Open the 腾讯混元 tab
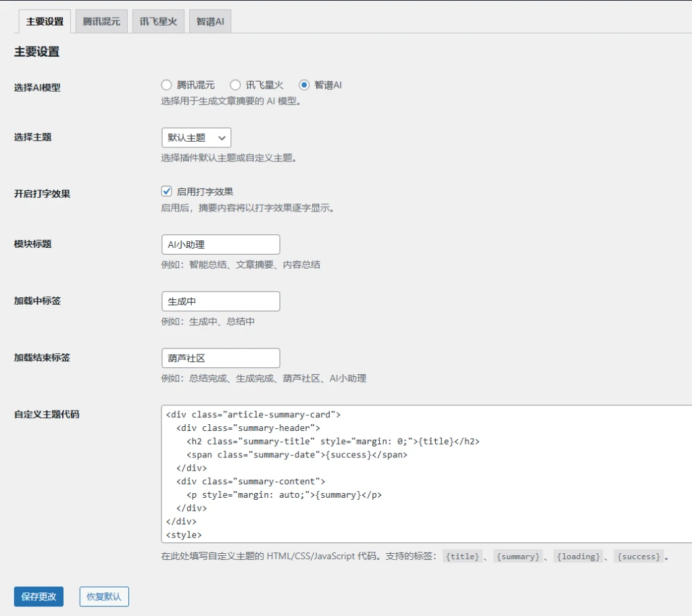This screenshot has height=616, width=692. (101, 21)
